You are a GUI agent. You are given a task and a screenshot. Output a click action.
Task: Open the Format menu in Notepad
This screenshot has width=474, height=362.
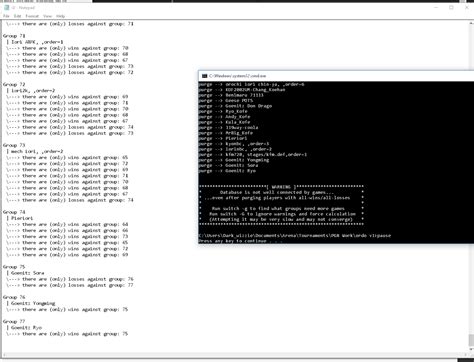click(32, 16)
